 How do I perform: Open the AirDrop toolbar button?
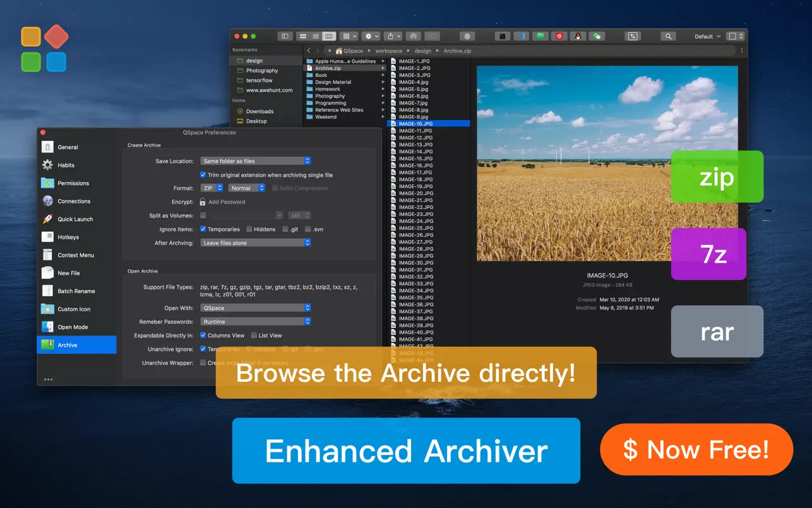pyautogui.click(x=413, y=37)
